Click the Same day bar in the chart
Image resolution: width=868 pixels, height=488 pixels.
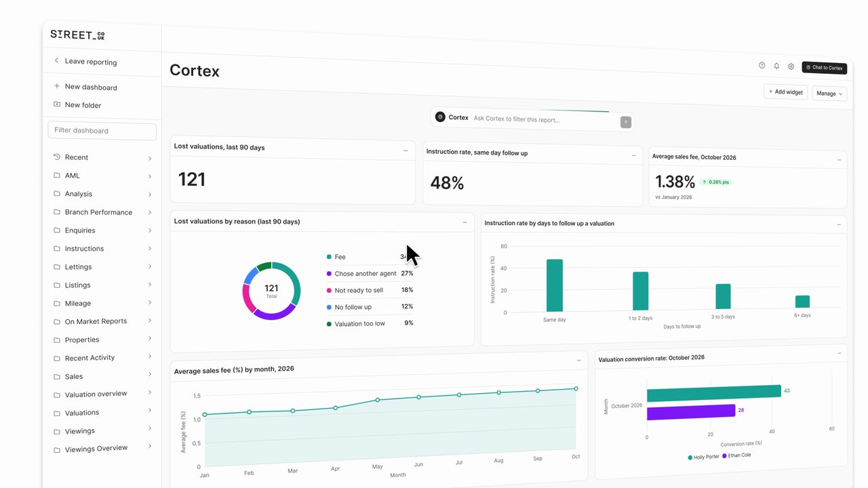click(555, 285)
